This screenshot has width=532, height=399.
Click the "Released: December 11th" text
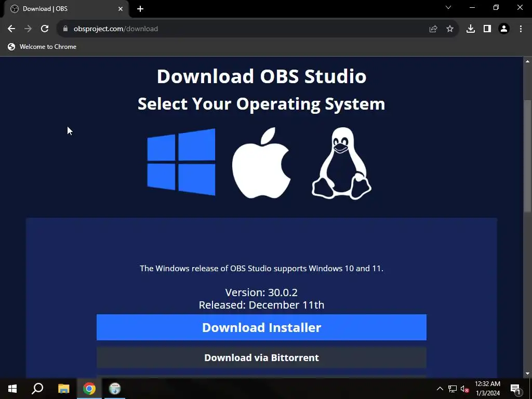(x=261, y=304)
